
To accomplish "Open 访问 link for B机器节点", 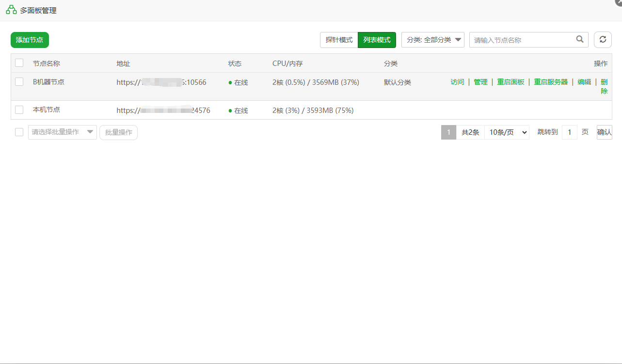I will coord(457,82).
